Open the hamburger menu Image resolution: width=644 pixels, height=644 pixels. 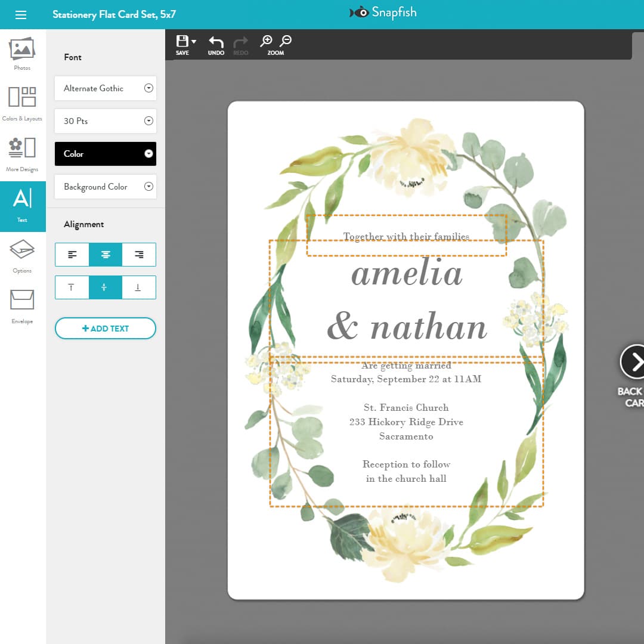[21, 14]
